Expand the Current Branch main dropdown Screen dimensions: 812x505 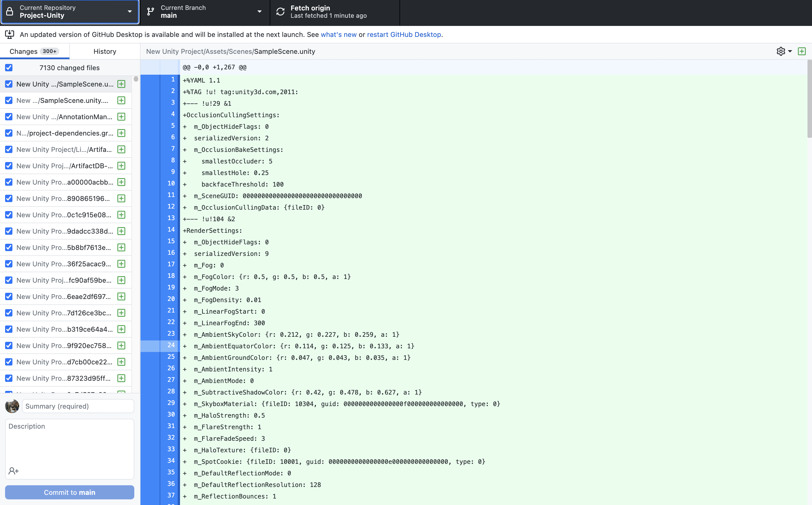(x=205, y=12)
